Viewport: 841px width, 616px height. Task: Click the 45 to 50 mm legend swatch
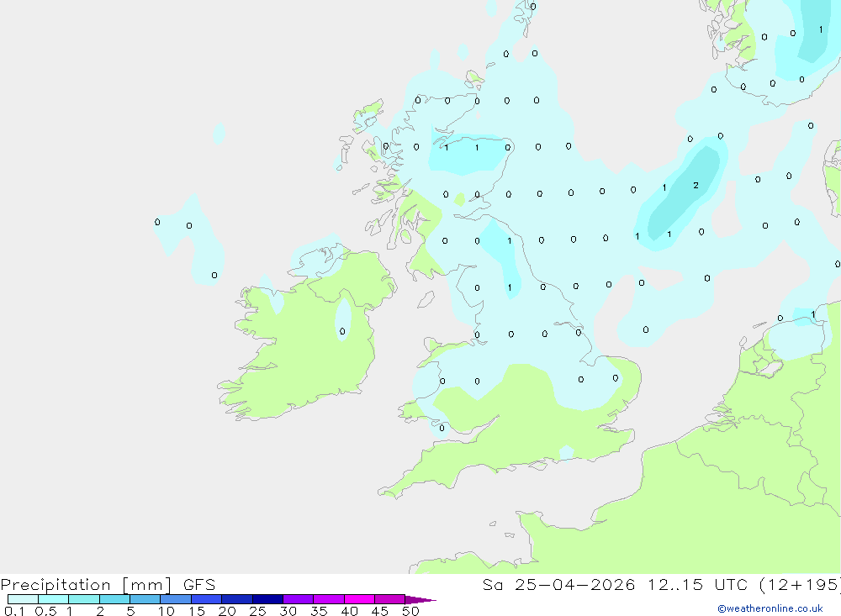(390, 599)
